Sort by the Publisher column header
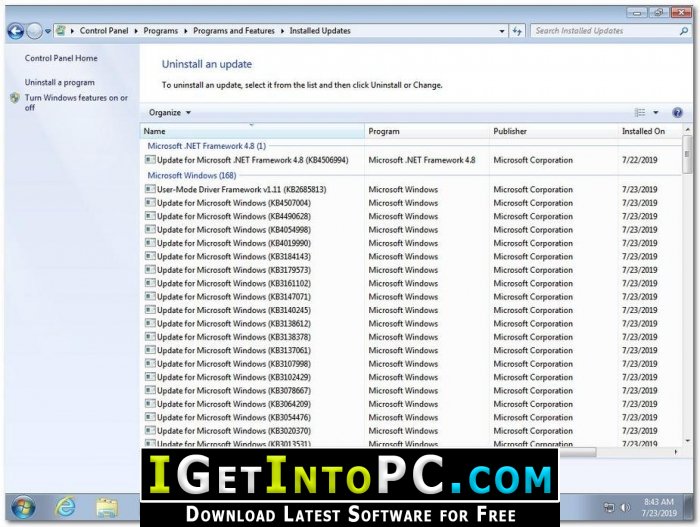Viewport: 700px width, 527px height. pos(554,131)
